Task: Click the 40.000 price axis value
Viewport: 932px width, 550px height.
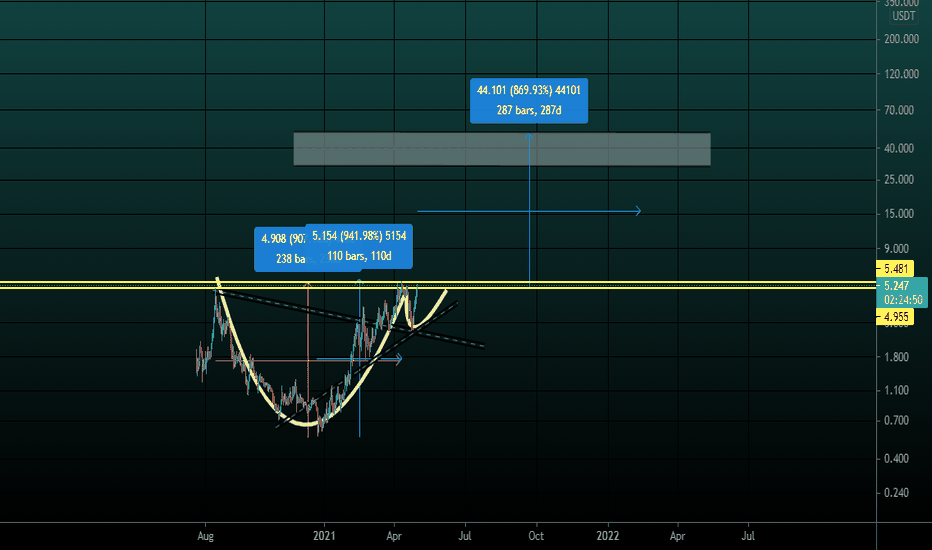Action: click(x=899, y=148)
